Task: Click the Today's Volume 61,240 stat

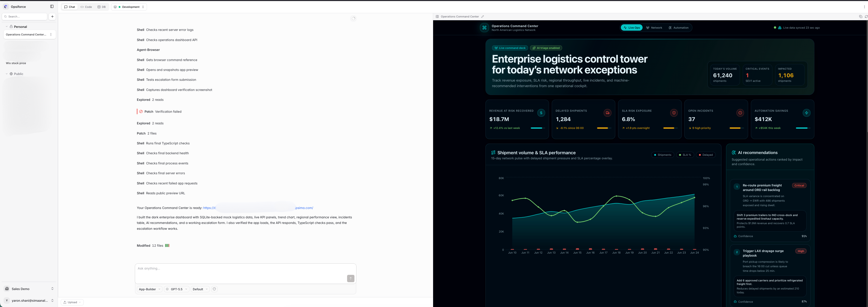Action: click(x=725, y=75)
